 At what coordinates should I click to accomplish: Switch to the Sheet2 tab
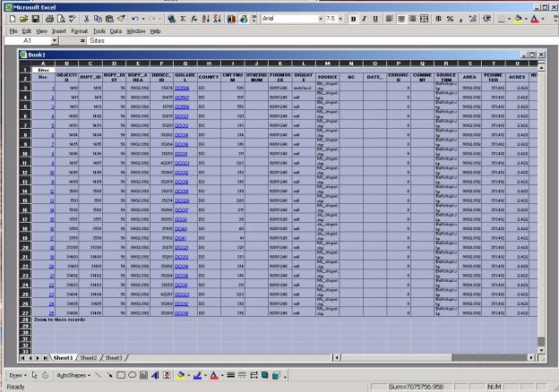[x=90, y=357]
